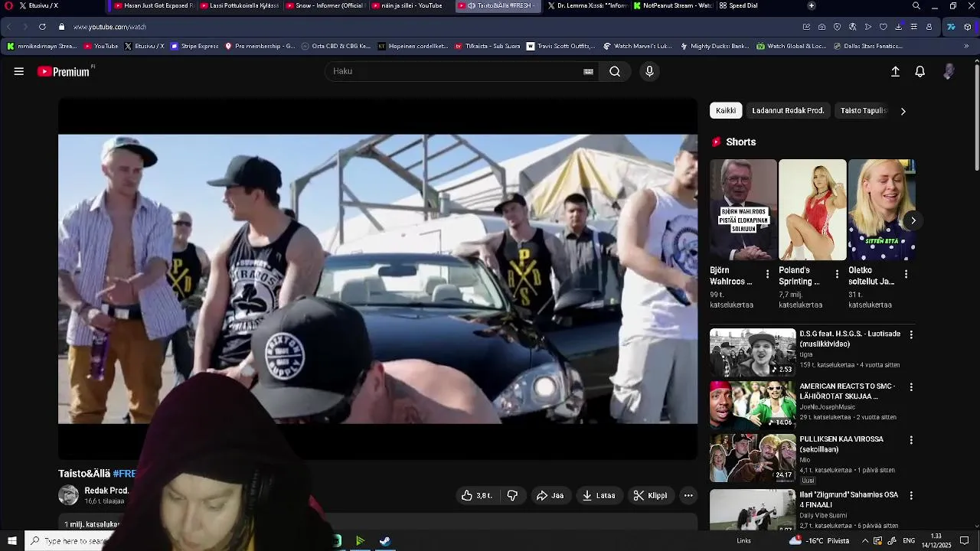Viewport: 980px width, 551px height.
Task: Open options menu for Ilari Zigmund video
Action: (x=911, y=495)
